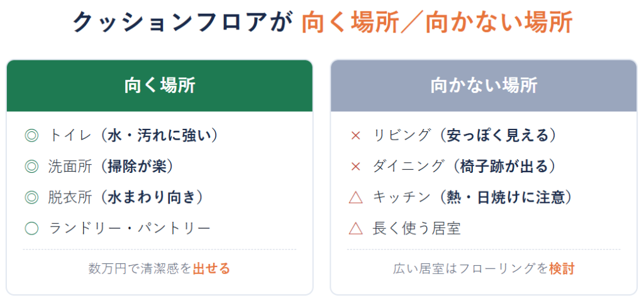Screen dimensions: 644x303
Task: Click the orange title 向く場所／向かない場所
Action: click(x=437, y=22)
